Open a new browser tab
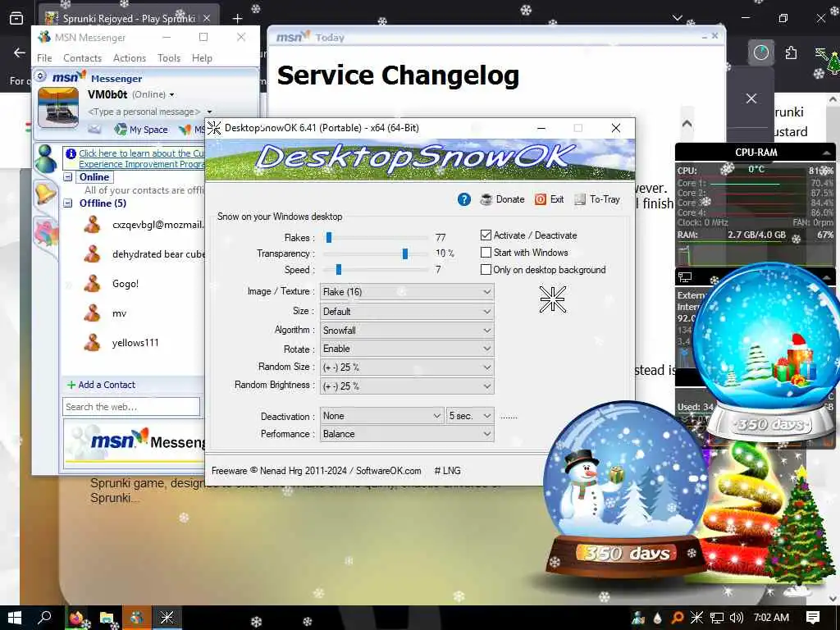 [x=237, y=18]
